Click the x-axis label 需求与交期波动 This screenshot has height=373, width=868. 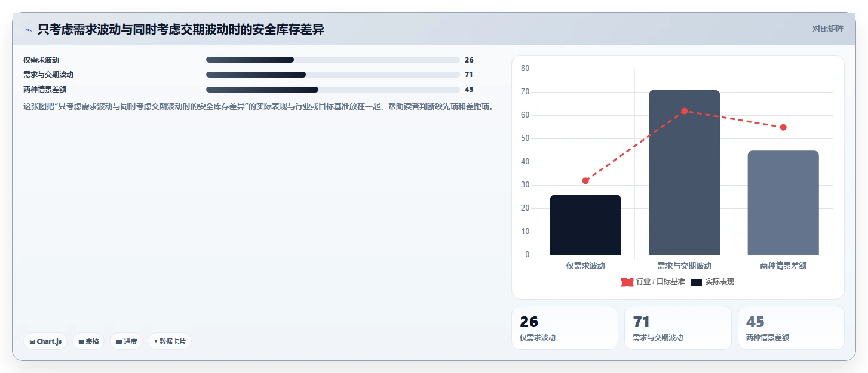tap(684, 266)
